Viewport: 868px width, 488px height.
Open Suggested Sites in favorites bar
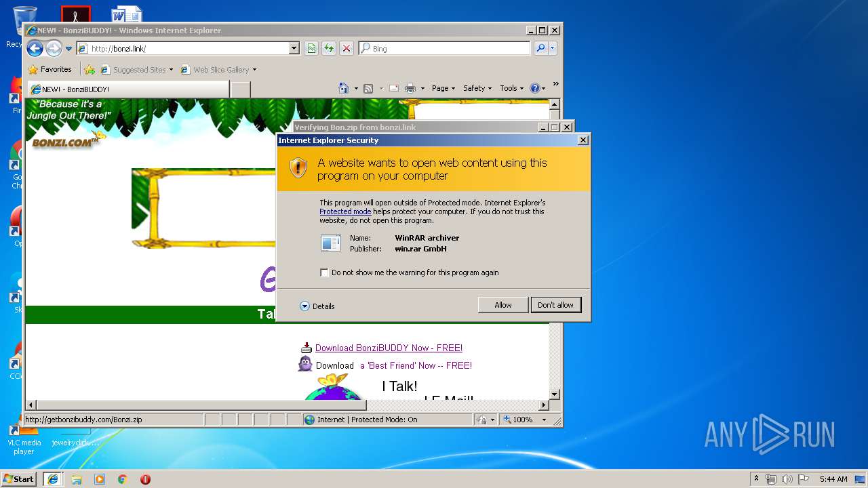tap(136, 69)
